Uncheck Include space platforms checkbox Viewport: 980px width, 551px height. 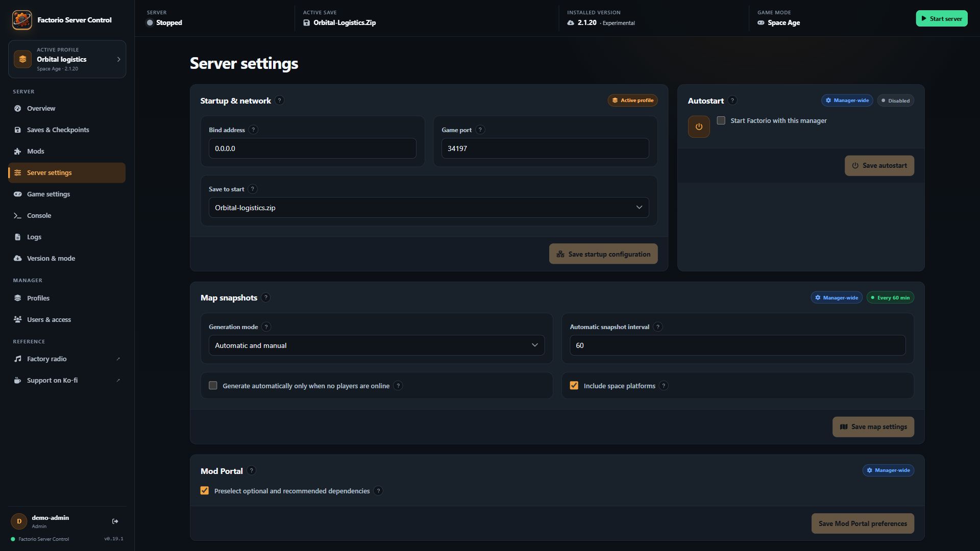coord(574,386)
